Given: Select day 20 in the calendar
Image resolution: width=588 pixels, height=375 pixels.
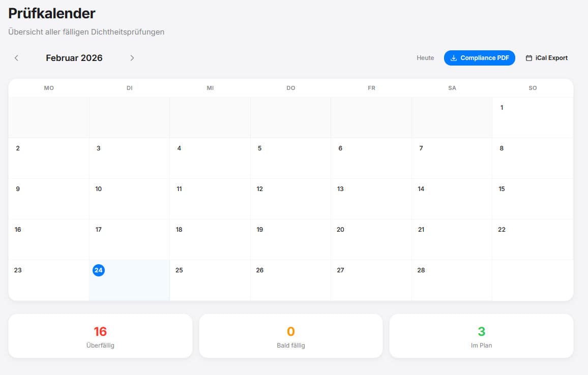Looking at the screenshot, I should (371, 240).
